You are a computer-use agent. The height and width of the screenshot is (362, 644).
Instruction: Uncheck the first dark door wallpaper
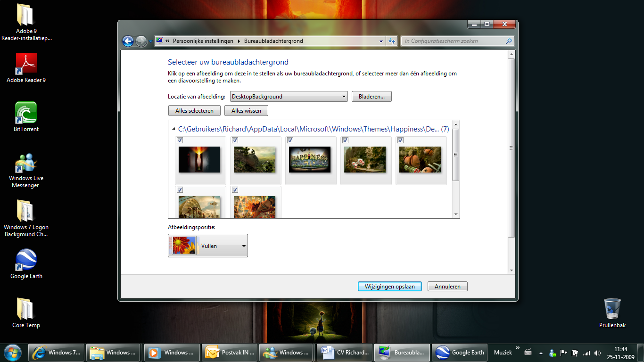point(180,140)
